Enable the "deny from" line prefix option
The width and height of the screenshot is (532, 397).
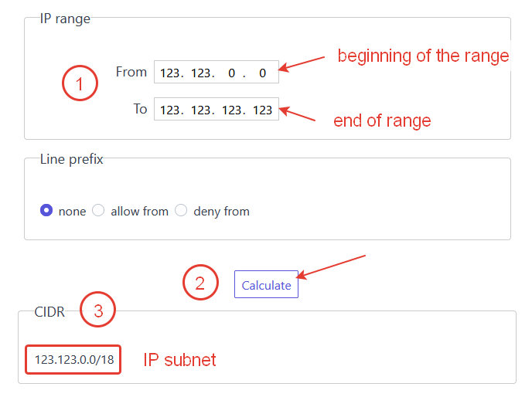coord(181,210)
